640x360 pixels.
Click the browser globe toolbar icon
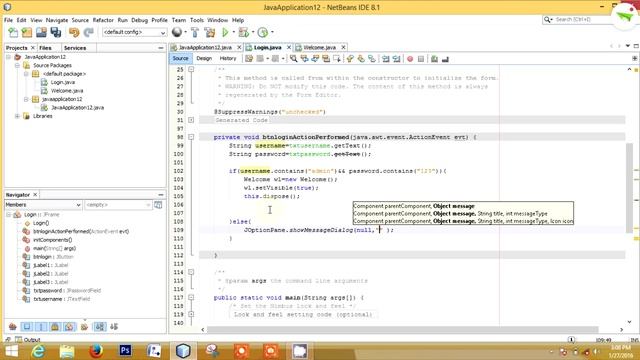(177, 32)
